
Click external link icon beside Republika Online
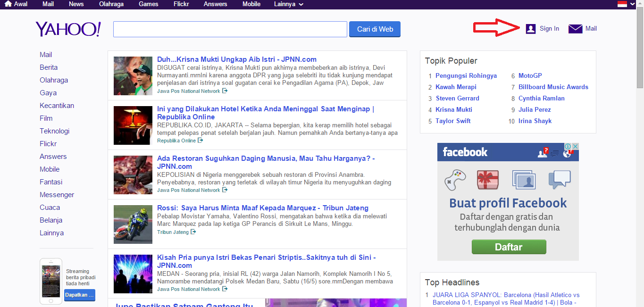(201, 141)
